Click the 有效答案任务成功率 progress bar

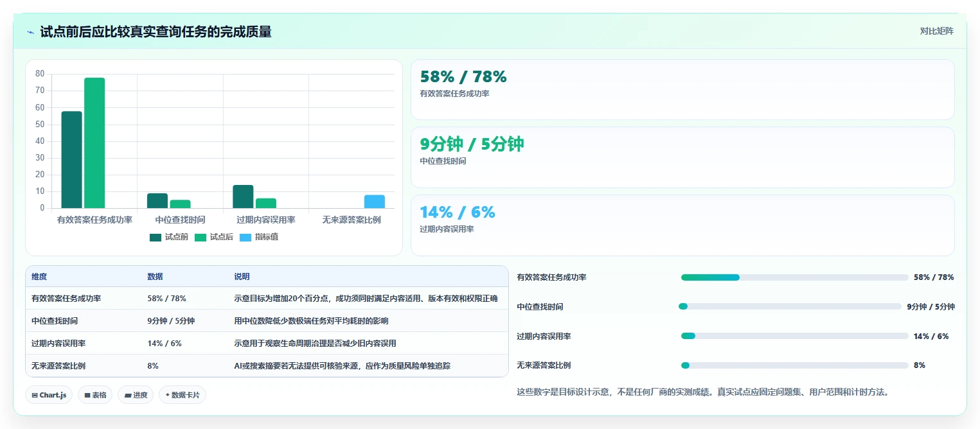coord(795,277)
